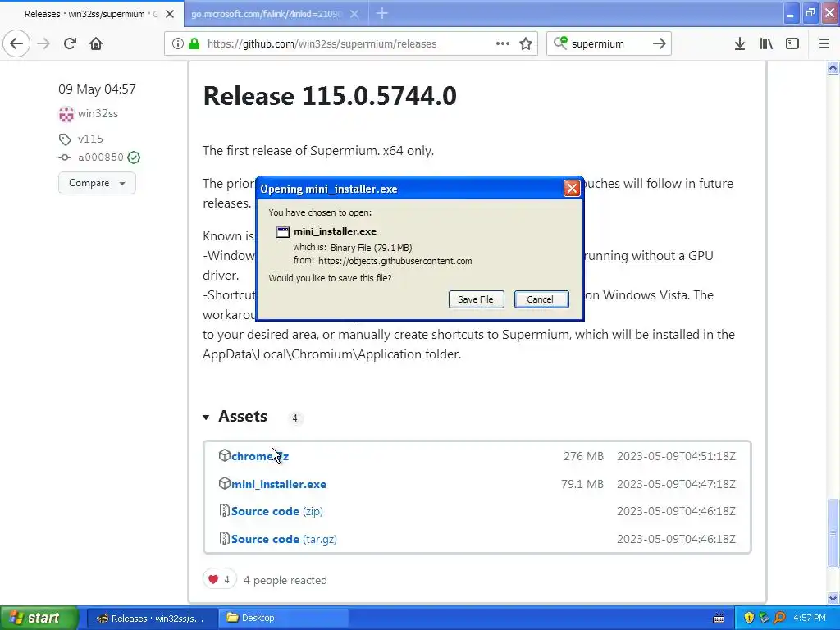Switch to Releases win32ss taskbar button
Screen dimensions: 840x630
point(152,619)
